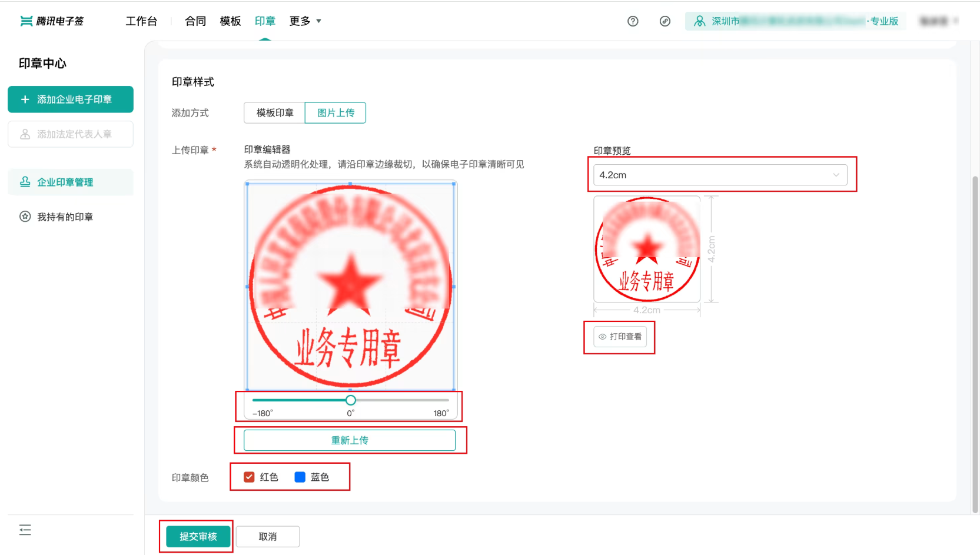Click the 印章预览 label
Screen dimensions: 980x555
pyautogui.click(x=612, y=151)
